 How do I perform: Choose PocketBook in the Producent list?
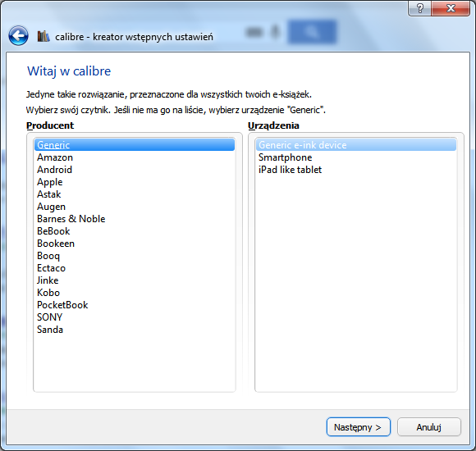coord(135,305)
